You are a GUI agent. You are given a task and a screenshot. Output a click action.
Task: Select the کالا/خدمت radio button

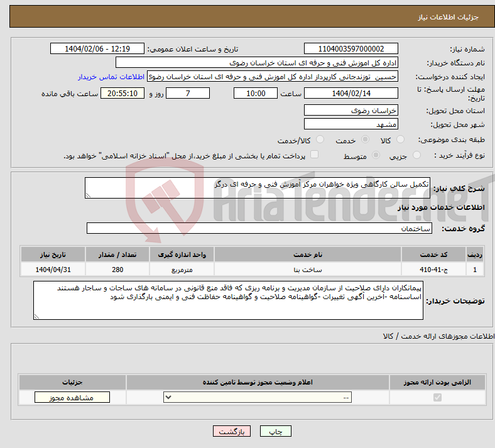(320, 139)
